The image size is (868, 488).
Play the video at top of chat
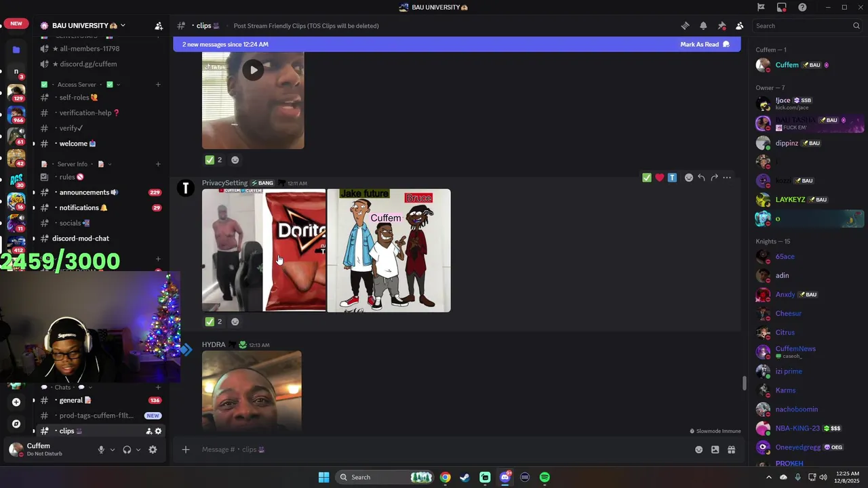(253, 70)
